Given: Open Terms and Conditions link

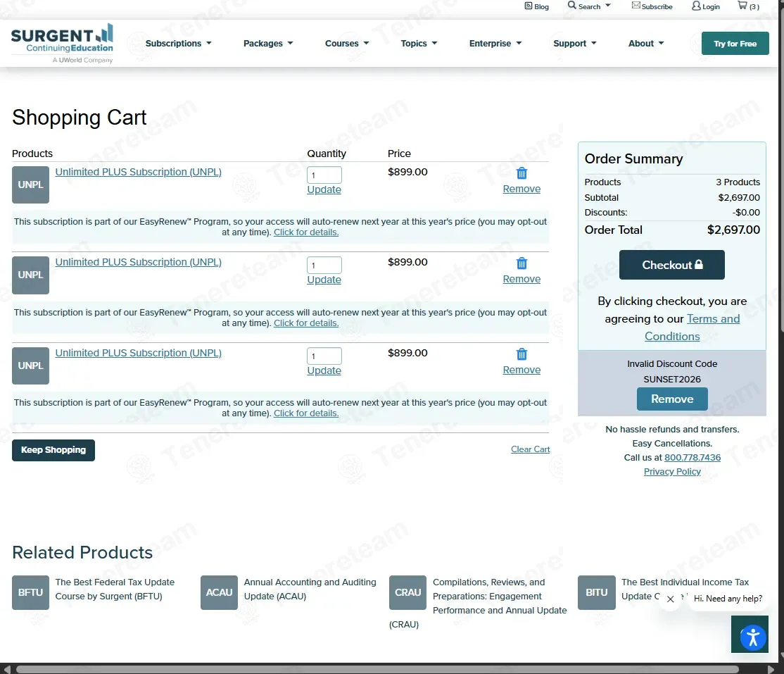Looking at the screenshot, I should click(692, 327).
